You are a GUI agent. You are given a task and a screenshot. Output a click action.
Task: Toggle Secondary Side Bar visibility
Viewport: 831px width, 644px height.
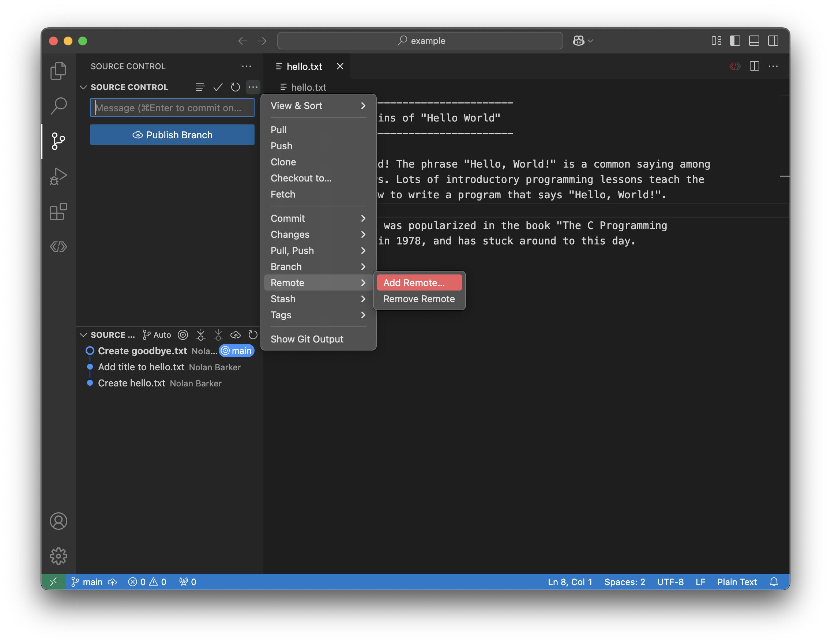[x=773, y=41]
